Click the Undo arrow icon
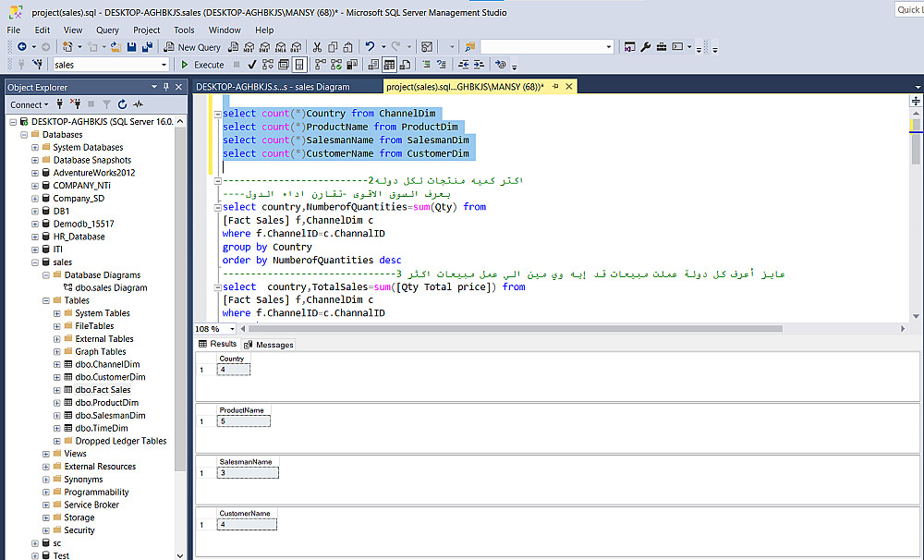This screenshot has height=560, width=924. coord(370,46)
